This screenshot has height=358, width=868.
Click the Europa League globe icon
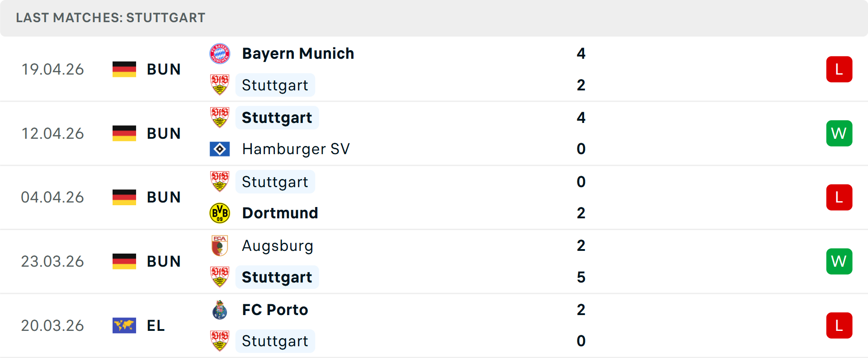[124, 325]
